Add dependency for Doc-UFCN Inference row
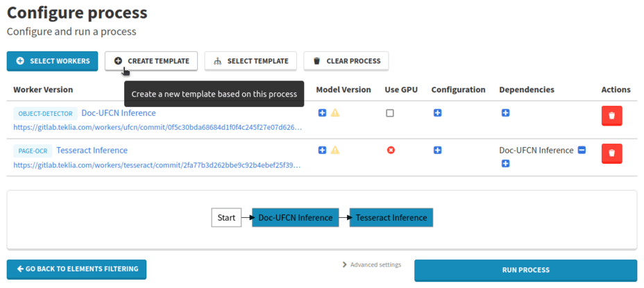The width and height of the screenshot is (644, 288). 506,112
